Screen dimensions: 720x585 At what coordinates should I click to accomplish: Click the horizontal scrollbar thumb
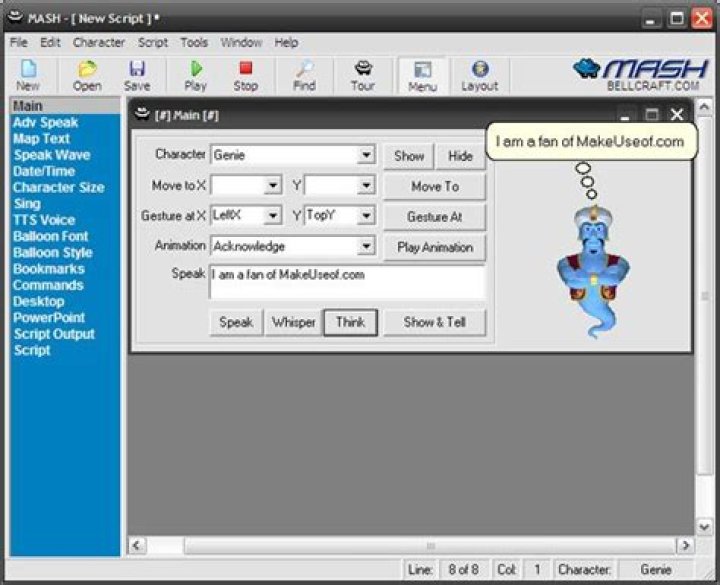pyautogui.click(x=430, y=546)
